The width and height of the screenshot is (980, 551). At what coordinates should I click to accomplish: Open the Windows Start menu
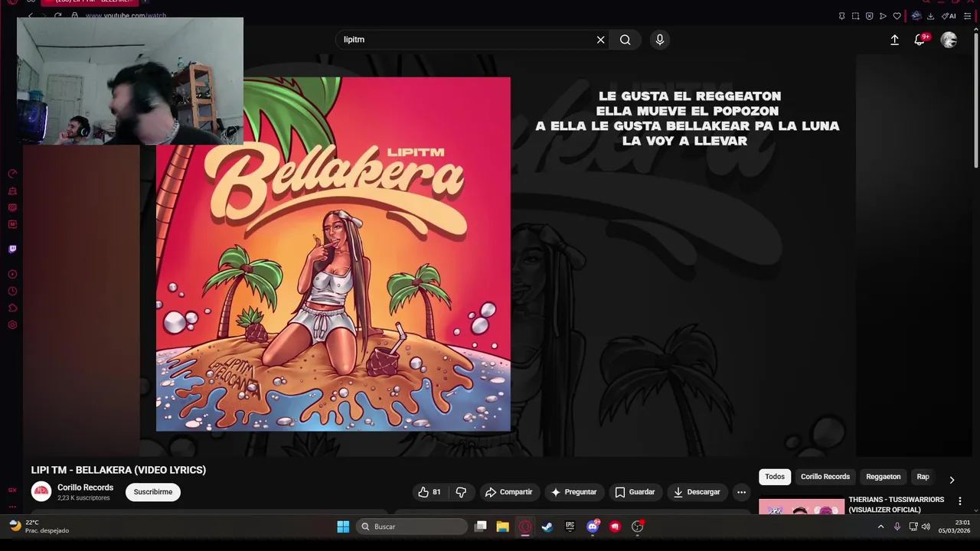click(343, 527)
